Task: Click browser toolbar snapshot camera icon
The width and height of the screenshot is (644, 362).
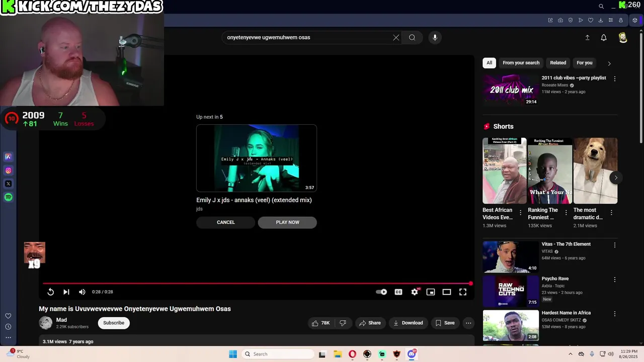Action: click(560, 21)
